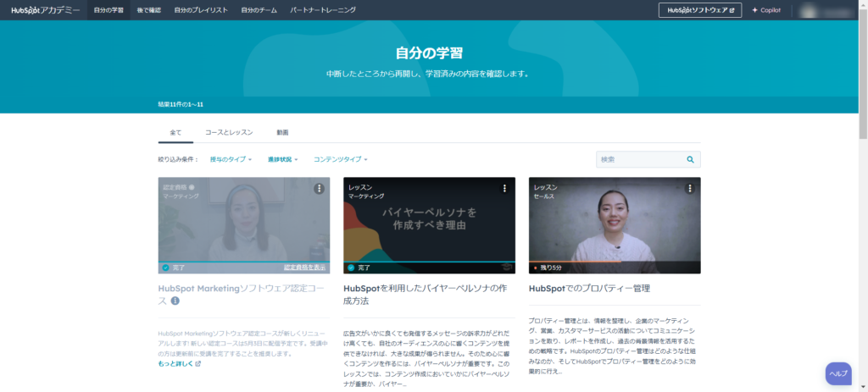Open options menu on プロパティー管理 lesson card
This screenshot has height=392, width=868.
(690, 189)
